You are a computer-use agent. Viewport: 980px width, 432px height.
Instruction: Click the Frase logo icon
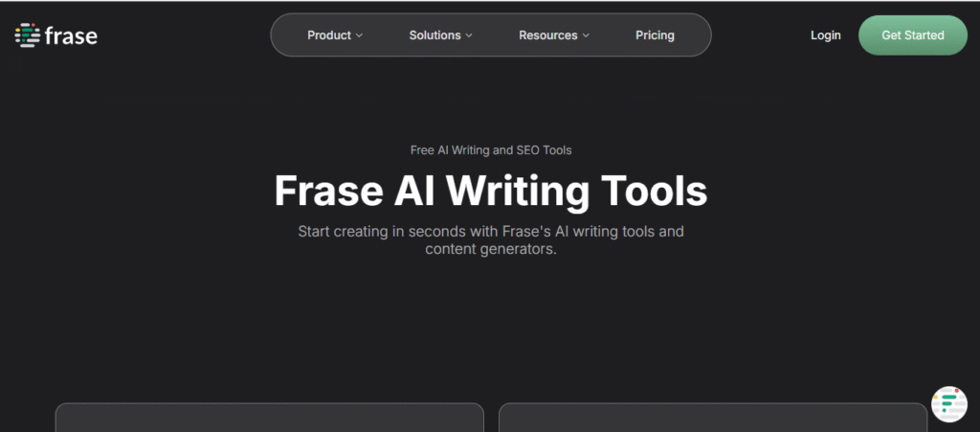point(27,35)
